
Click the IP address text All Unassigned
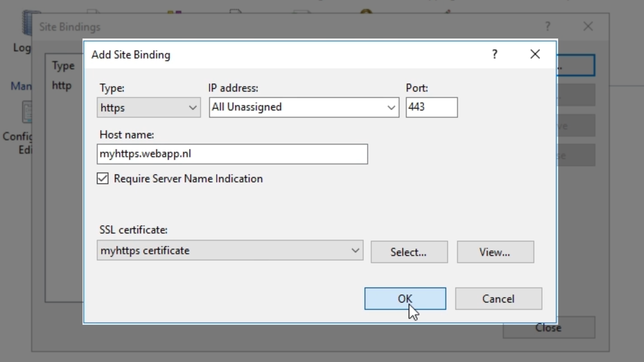[247, 107]
